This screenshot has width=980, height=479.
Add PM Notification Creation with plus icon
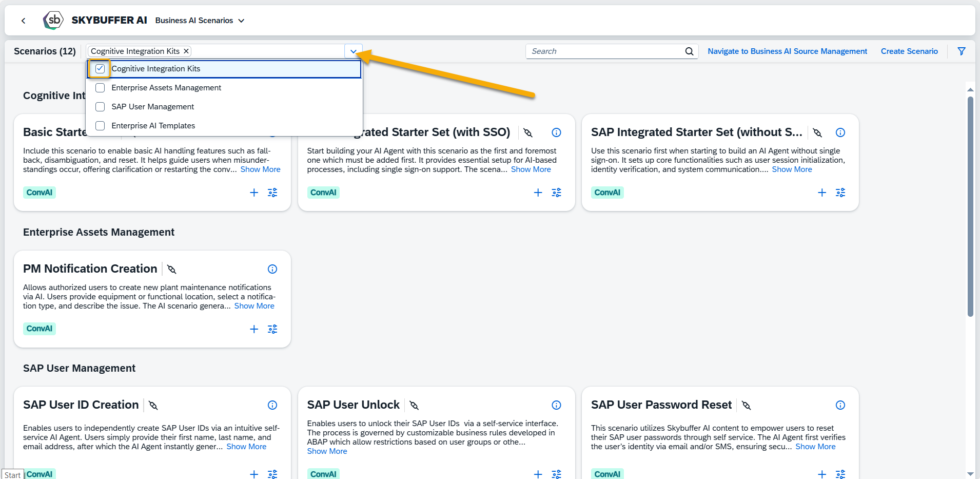point(254,329)
